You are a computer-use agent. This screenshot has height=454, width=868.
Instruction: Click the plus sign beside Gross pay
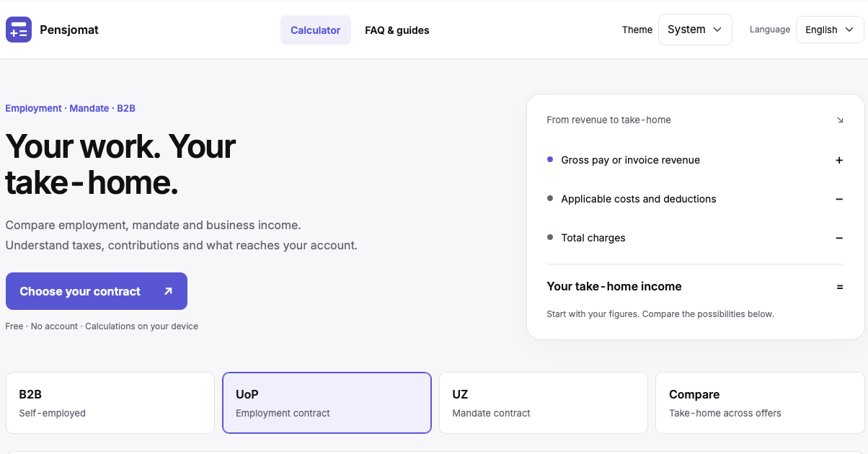point(839,160)
